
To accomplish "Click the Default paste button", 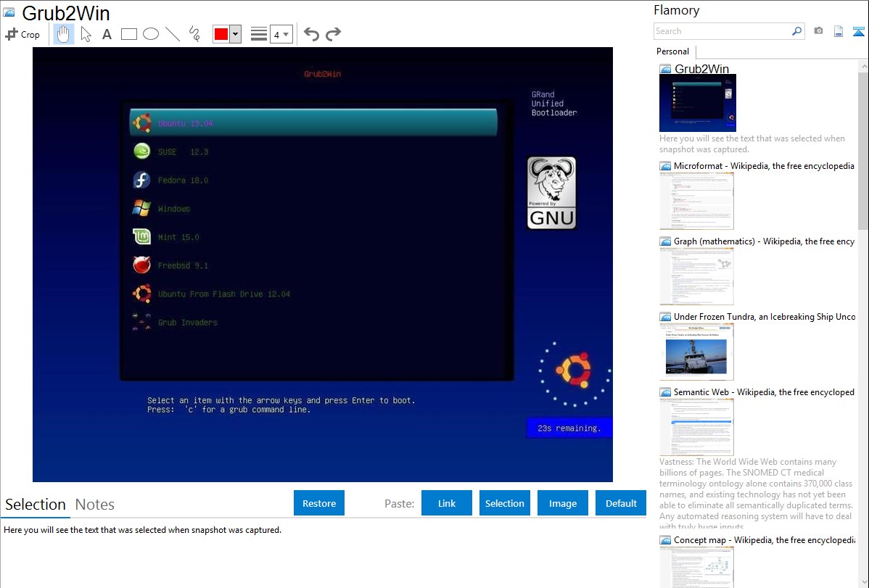I will (621, 503).
